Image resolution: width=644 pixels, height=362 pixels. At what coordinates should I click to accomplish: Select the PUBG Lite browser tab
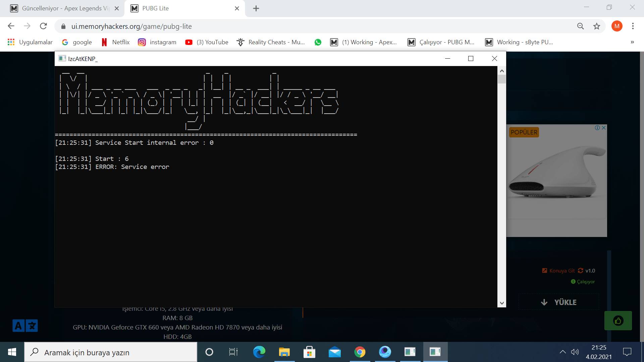[184, 8]
